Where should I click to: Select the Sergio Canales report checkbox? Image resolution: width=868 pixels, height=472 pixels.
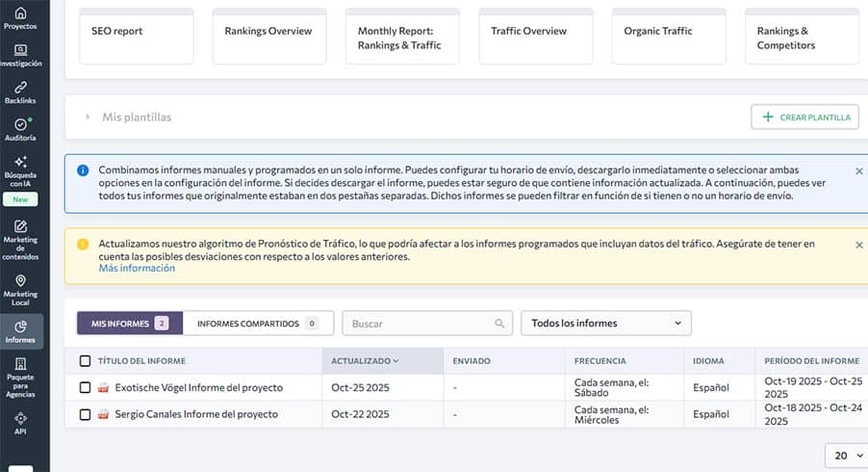[x=86, y=414]
